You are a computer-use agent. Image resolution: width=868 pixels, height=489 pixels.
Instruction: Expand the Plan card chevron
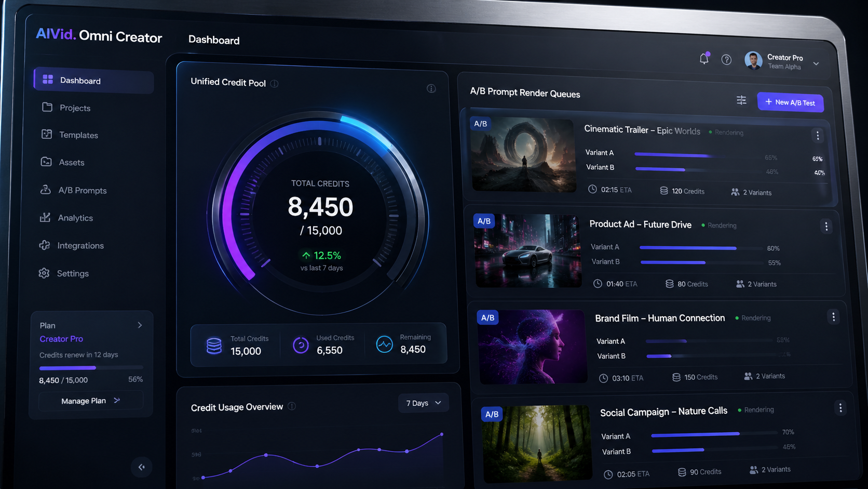(x=140, y=325)
